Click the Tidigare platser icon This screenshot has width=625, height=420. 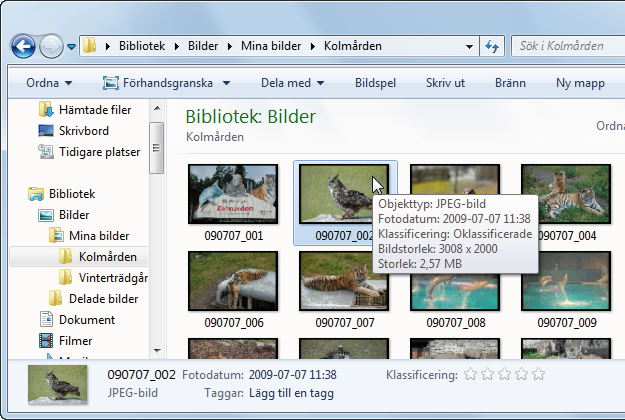(x=46, y=152)
